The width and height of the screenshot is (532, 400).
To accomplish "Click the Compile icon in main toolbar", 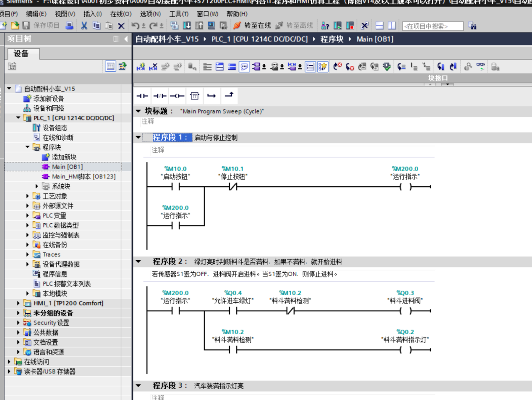I will 174,26.
